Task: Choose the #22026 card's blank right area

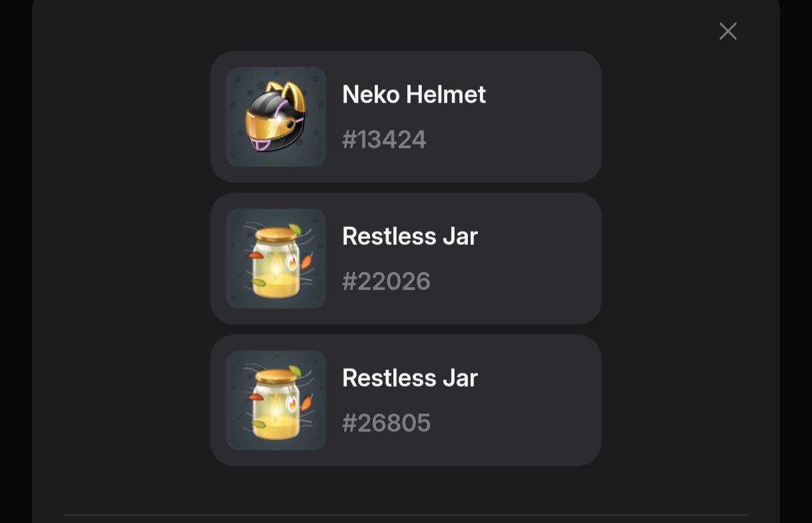Action: [539, 259]
